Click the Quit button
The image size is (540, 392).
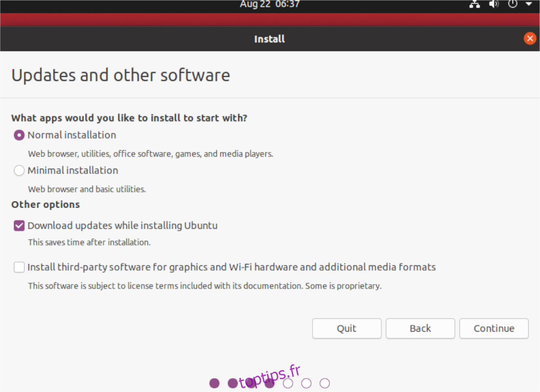[x=347, y=328]
